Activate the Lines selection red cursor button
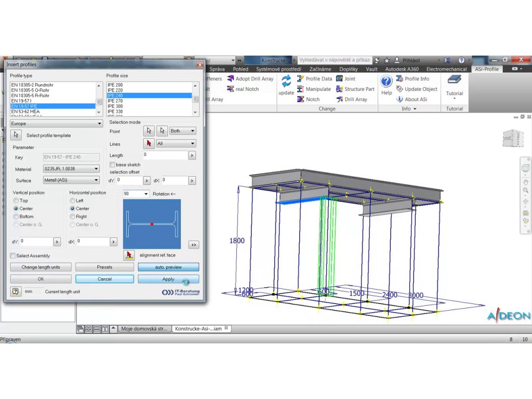Screen dimensions: 532x399 point(149,143)
